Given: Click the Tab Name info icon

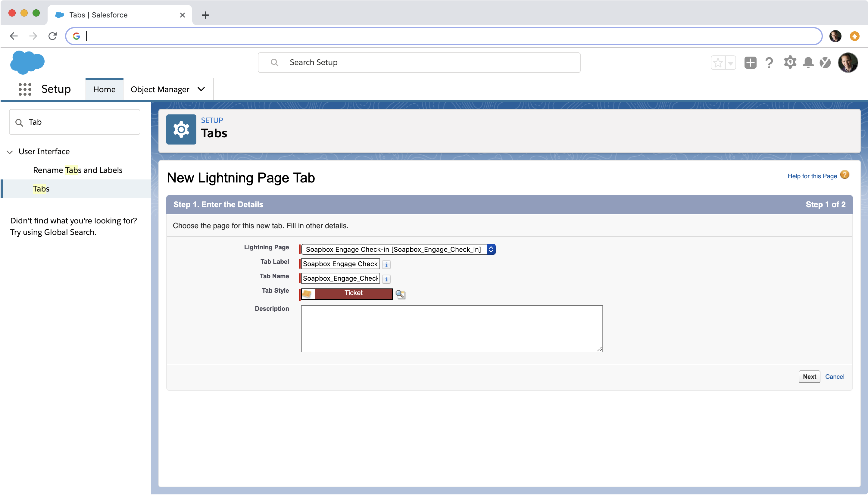Looking at the screenshot, I should coord(386,279).
